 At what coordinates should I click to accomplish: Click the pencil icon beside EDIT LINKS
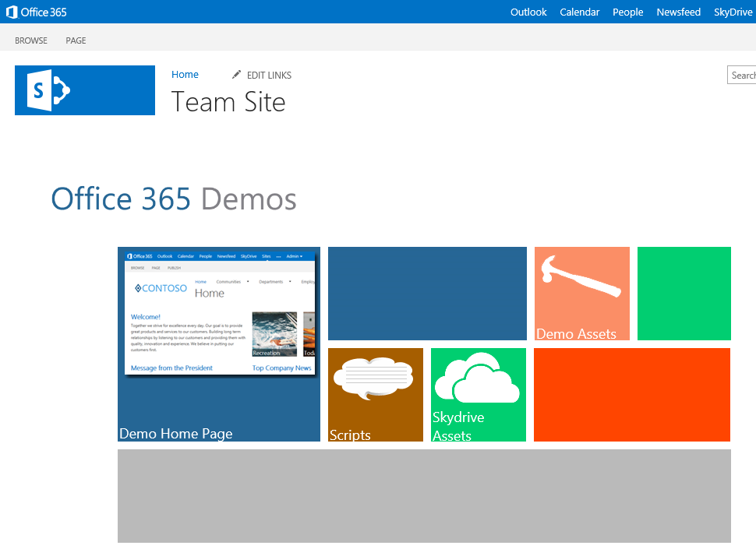236,75
